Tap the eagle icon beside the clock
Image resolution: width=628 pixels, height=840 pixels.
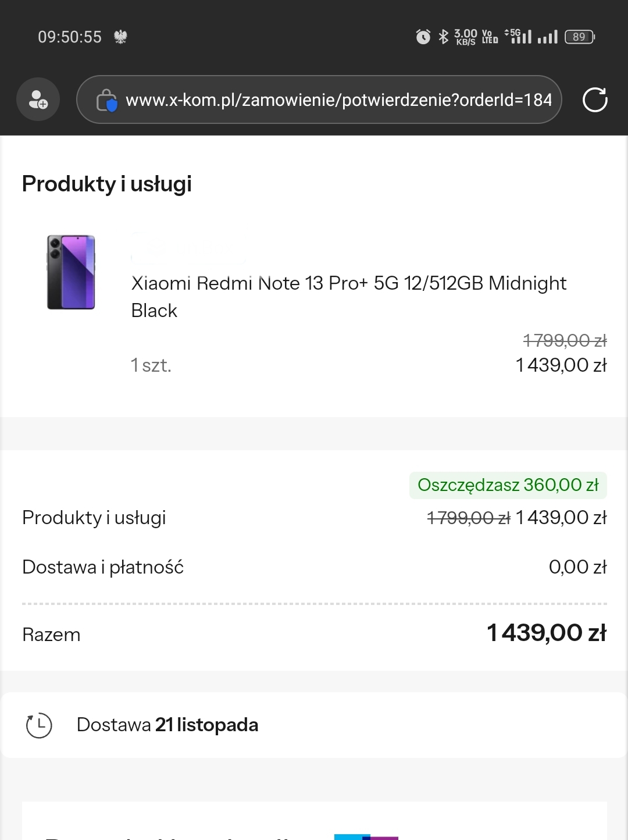click(120, 37)
